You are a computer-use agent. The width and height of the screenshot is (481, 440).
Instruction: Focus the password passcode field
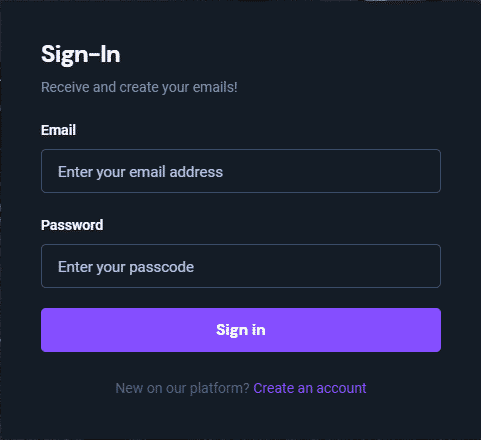[241, 266]
